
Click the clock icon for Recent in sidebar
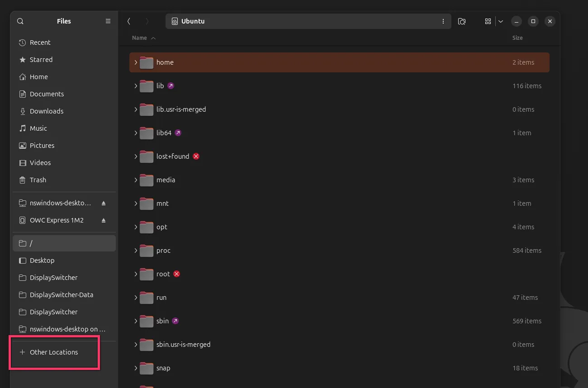(23, 43)
